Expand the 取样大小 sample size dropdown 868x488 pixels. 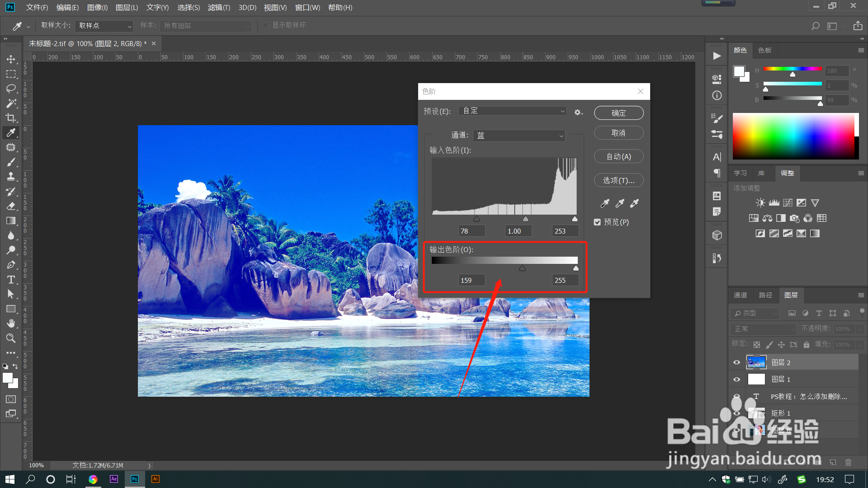click(x=104, y=26)
